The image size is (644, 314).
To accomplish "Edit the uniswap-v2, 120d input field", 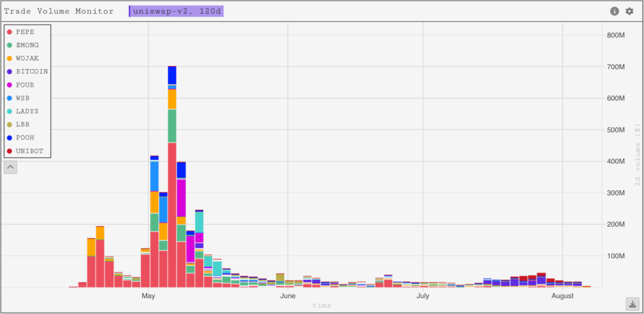I will click(x=176, y=11).
